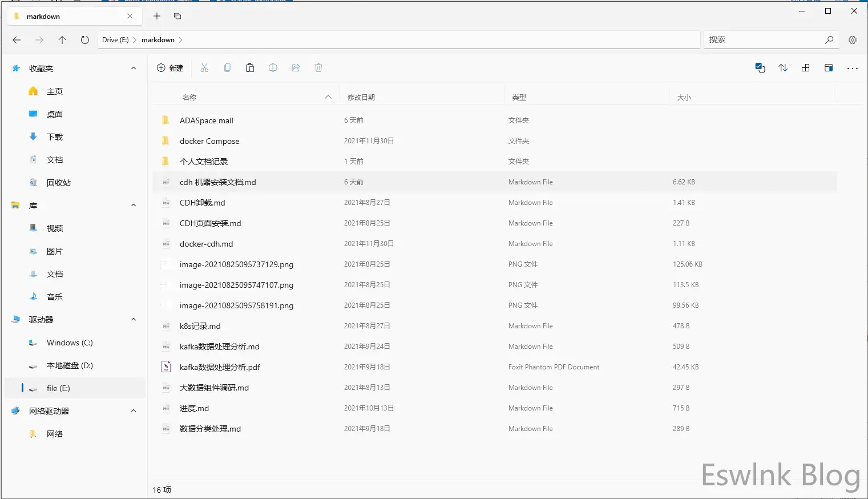Collapse the 驱动器 section
The width and height of the screenshot is (868, 499).
[134, 320]
